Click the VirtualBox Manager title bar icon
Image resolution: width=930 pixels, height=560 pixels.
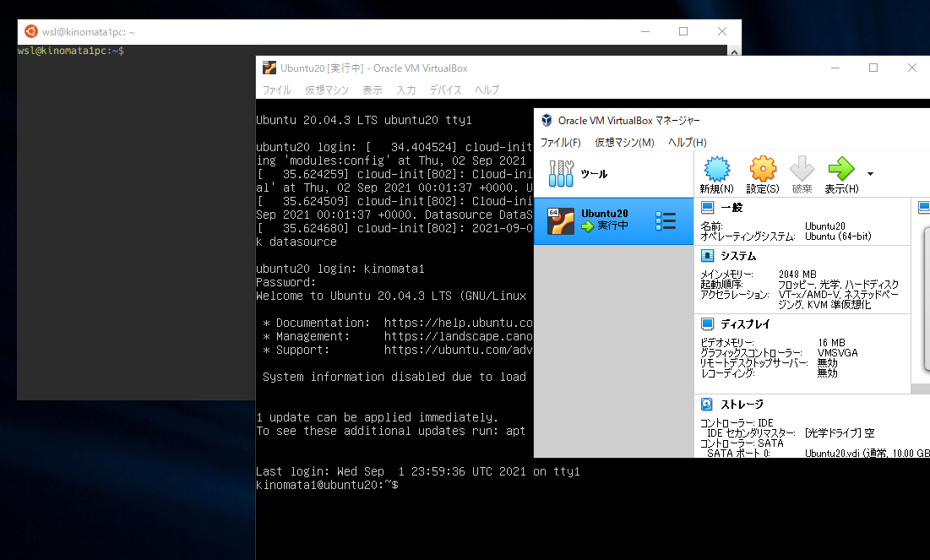(x=547, y=121)
